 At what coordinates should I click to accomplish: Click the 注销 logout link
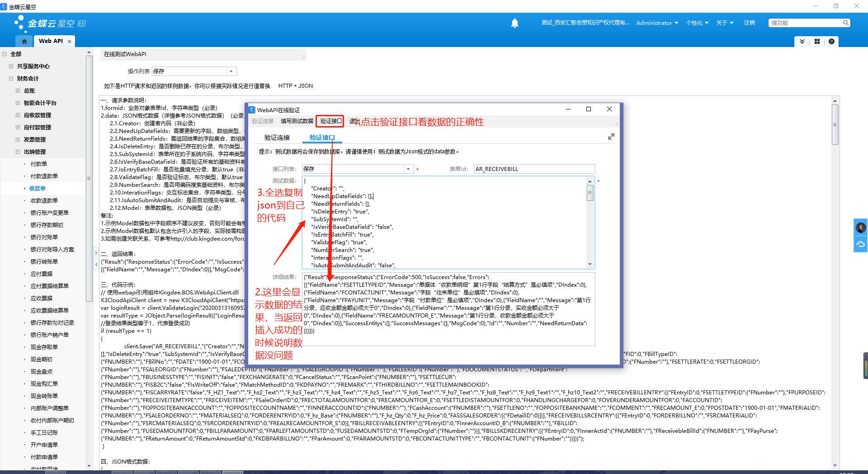pos(749,23)
